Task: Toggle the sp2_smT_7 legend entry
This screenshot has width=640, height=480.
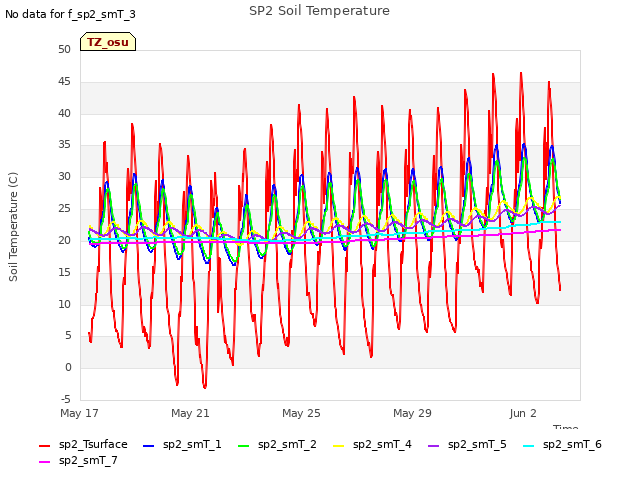Action: [78, 460]
